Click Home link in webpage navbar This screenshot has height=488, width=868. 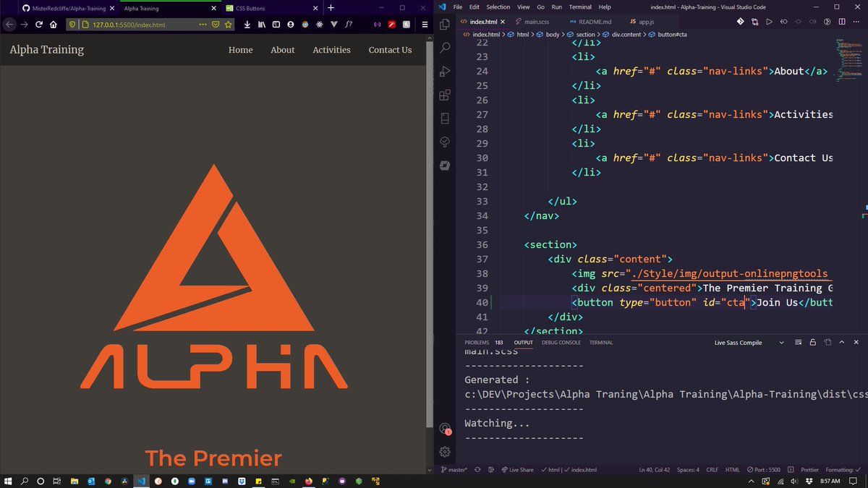(241, 50)
